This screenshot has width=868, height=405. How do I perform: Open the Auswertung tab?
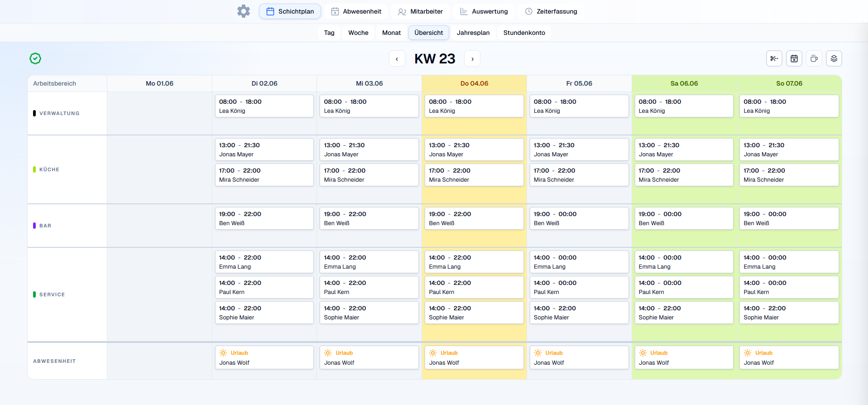[484, 11]
